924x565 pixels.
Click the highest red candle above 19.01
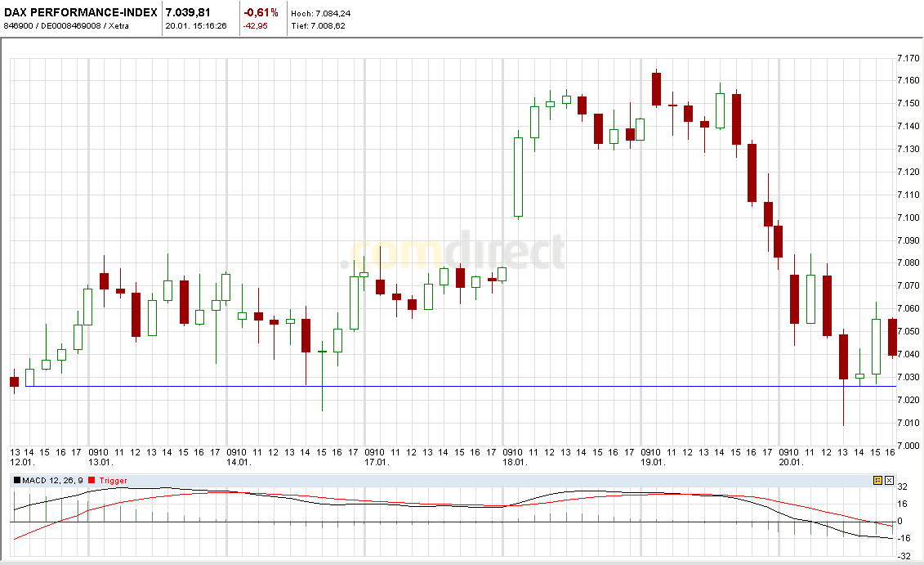coord(656,90)
